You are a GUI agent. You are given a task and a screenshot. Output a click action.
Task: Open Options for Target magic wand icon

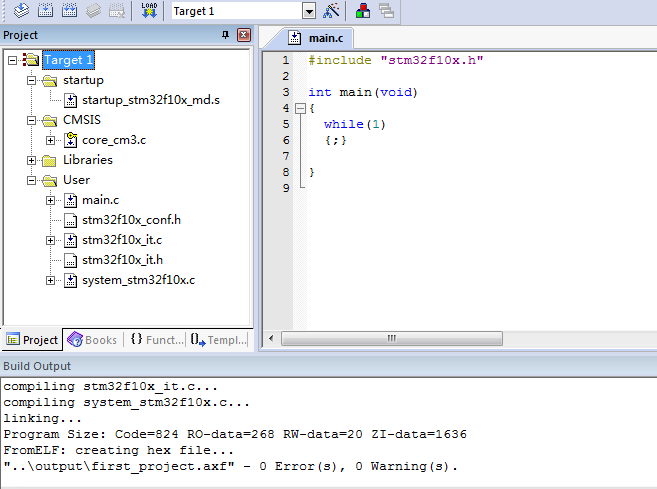pyautogui.click(x=333, y=11)
